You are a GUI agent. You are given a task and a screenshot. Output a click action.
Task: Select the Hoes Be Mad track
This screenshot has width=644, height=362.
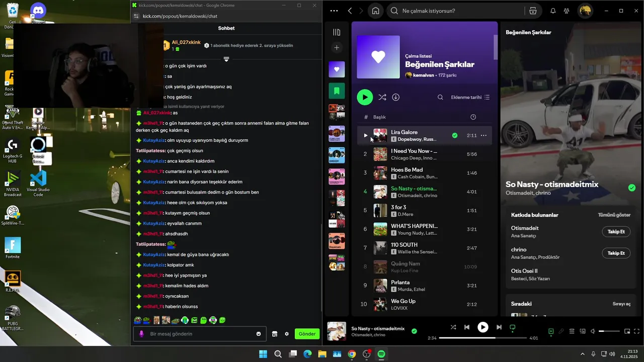pyautogui.click(x=425, y=173)
